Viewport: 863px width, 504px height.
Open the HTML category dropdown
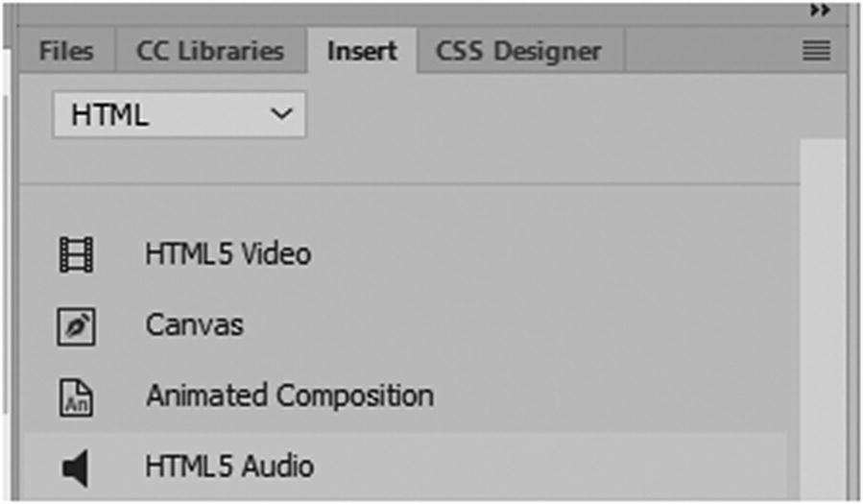tap(179, 115)
